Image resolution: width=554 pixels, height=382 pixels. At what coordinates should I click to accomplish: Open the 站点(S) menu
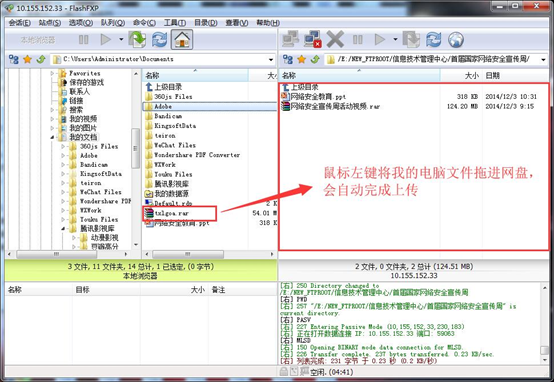[x=50, y=23]
